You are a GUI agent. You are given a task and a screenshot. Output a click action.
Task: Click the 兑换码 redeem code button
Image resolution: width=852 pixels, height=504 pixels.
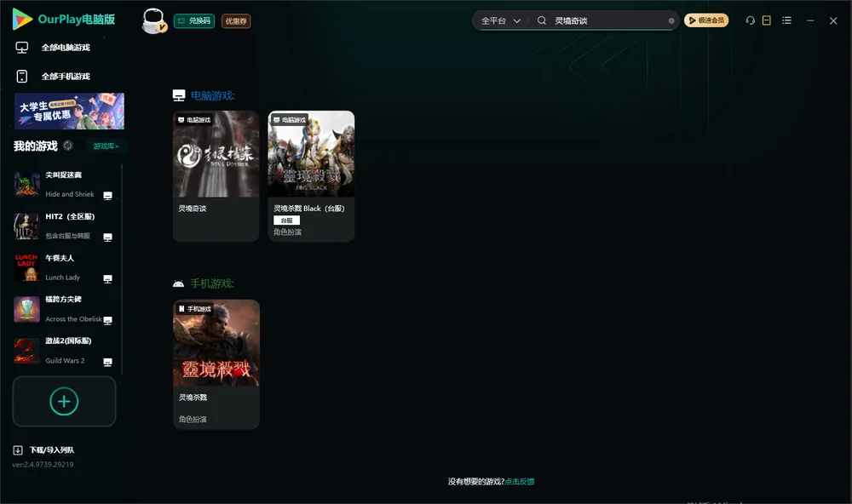tap(194, 20)
